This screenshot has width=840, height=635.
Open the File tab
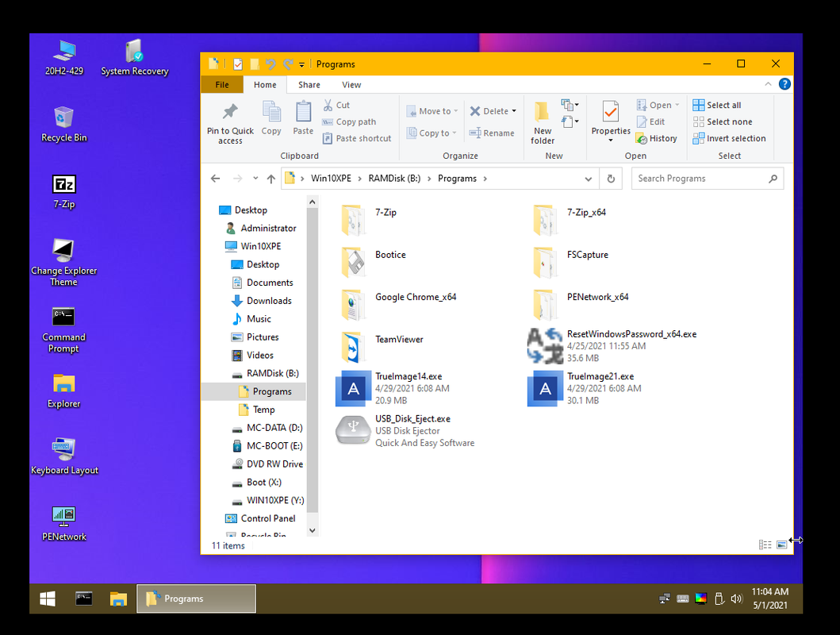tap(222, 85)
